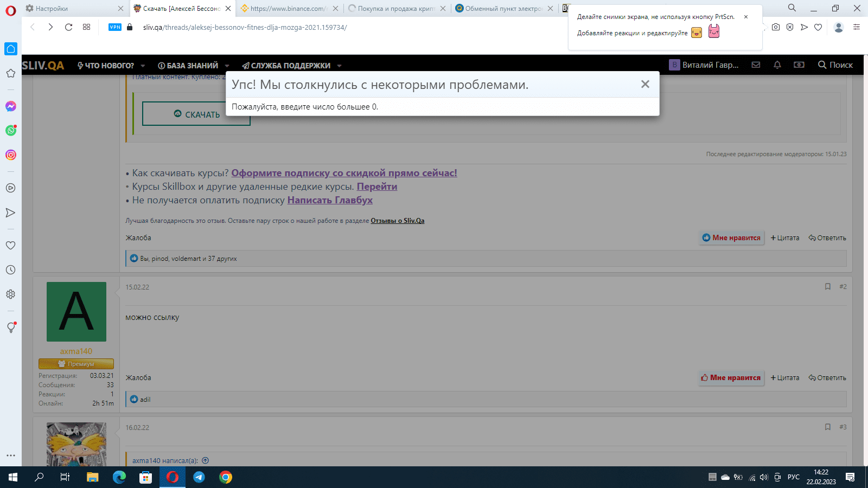Viewport: 868px width, 488px height.
Task: Open browser history from the sidebar clock icon
Action: pyautogui.click(x=10, y=269)
